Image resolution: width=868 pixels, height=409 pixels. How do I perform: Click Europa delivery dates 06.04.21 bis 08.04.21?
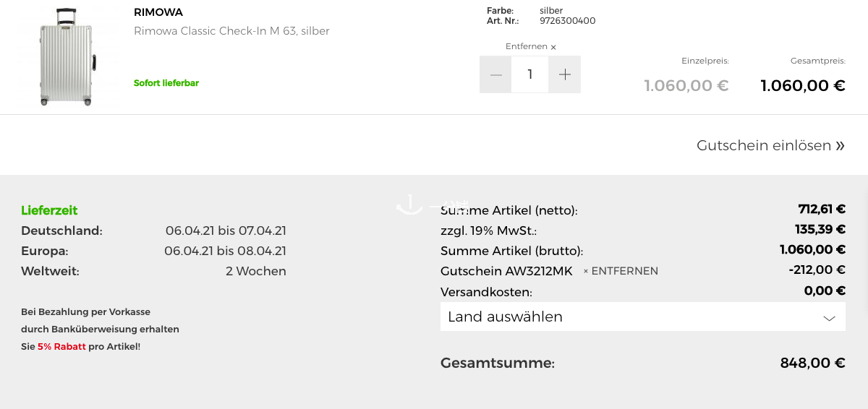pyautogui.click(x=225, y=251)
